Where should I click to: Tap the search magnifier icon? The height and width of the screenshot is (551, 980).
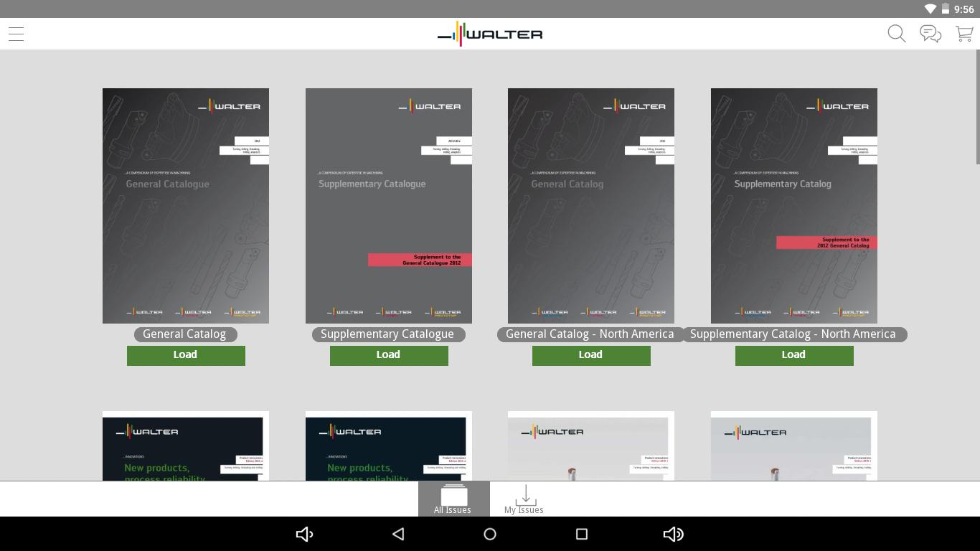coord(896,34)
